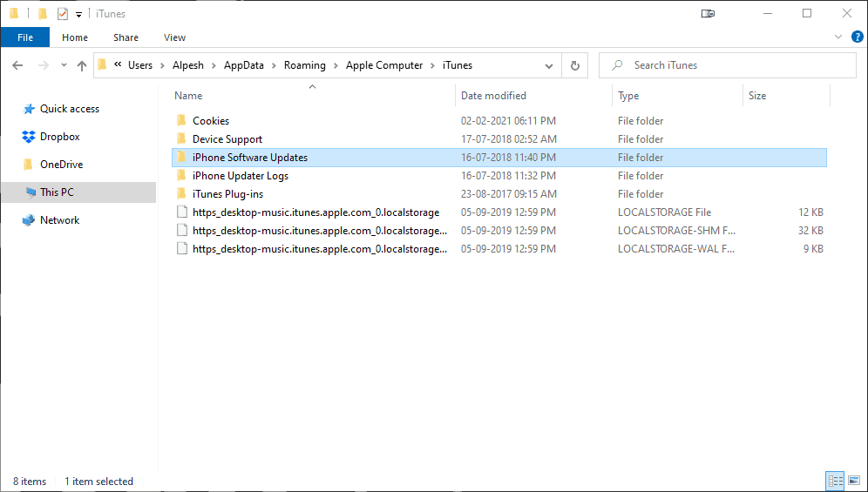
Task: Click the Properties quick access toolbar icon
Action: (x=63, y=14)
